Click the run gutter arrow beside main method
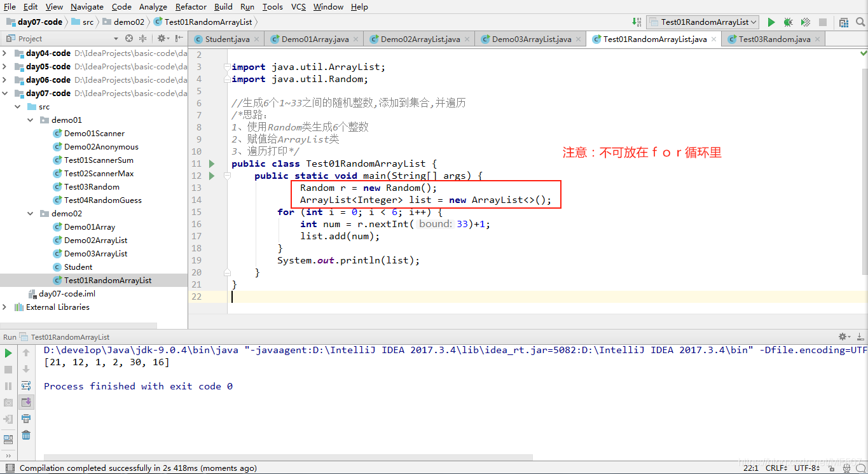The height and width of the screenshot is (474, 868). [x=212, y=176]
